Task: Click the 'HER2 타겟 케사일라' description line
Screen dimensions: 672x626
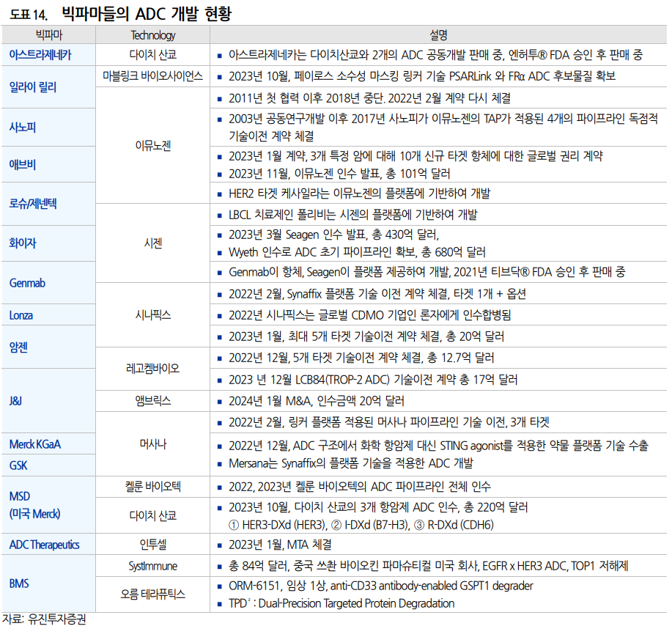Action: 359,194
